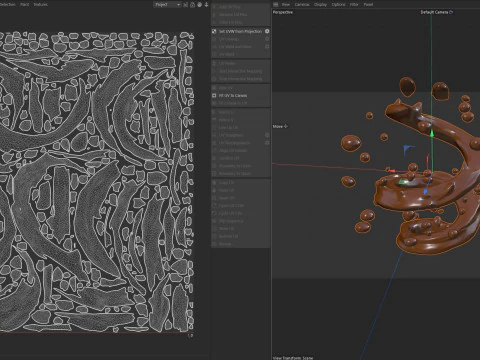
Task: Run the UV Straighten command
Action: click(240, 135)
